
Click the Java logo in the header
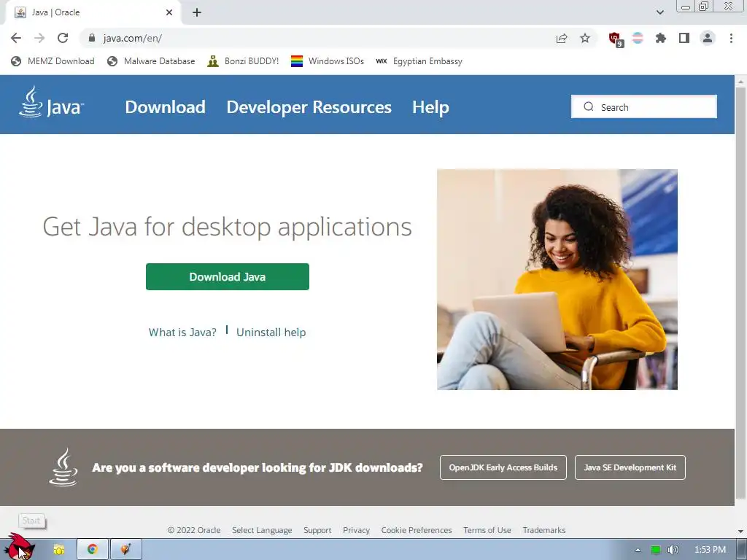pyautogui.click(x=51, y=102)
